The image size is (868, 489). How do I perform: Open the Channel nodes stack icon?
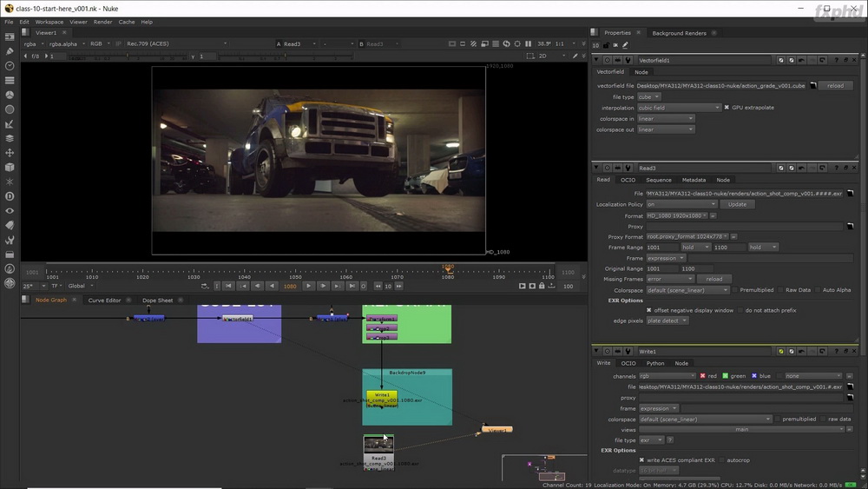click(10, 80)
